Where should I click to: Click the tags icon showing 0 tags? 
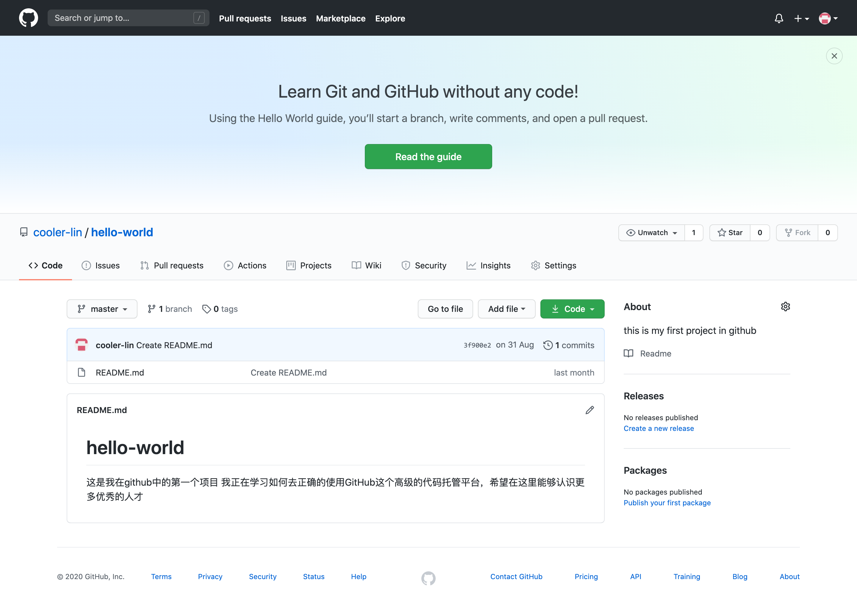pyautogui.click(x=206, y=309)
